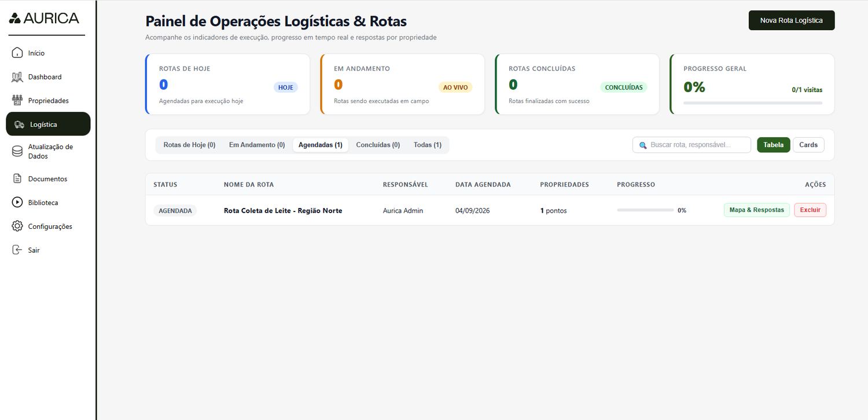Image resolution: width=868 pixels, height=420 pixels.
Task: Create a Nova Rota Logística
Action: pyautogui.click(x=792, y=20)
